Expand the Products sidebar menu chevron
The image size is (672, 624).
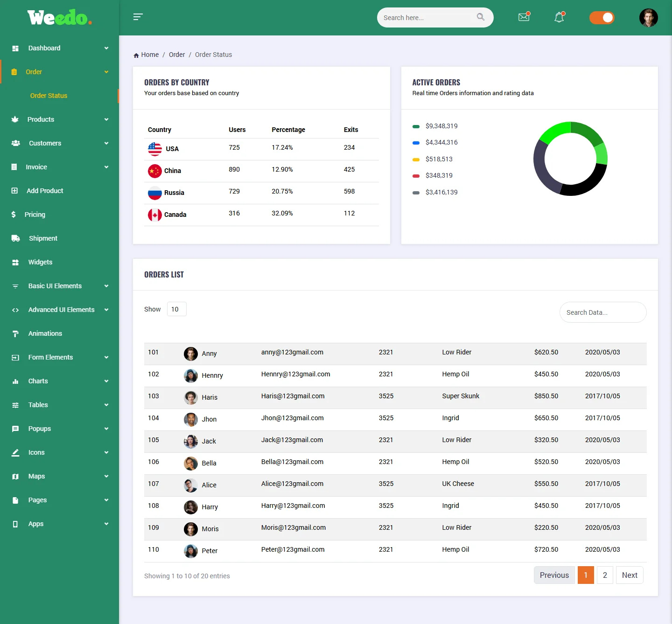point(106,119)
